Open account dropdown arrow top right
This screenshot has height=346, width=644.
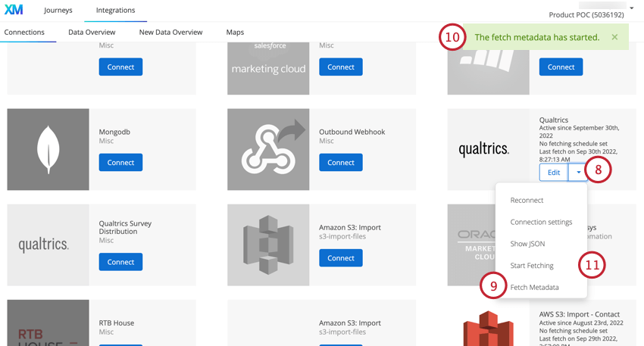point(632,8)
